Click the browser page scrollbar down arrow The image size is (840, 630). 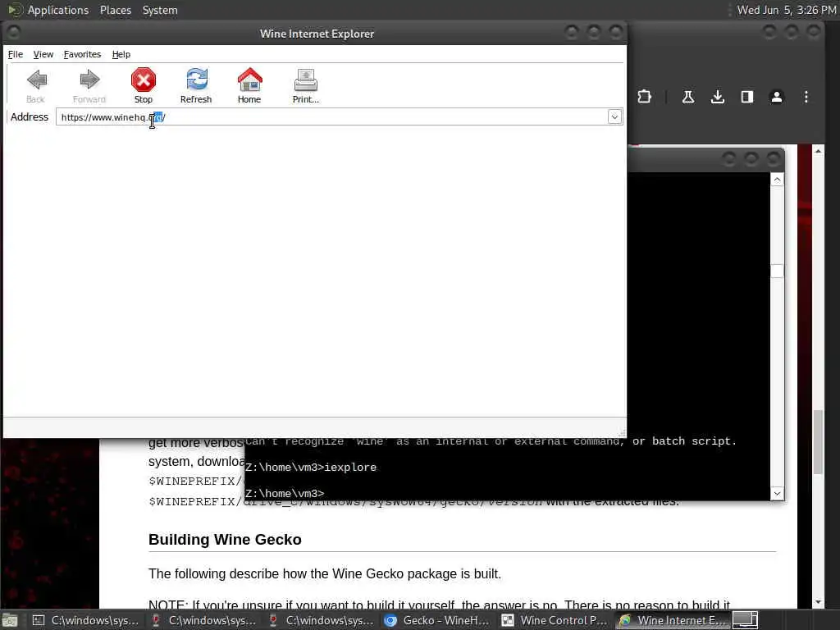click(818, 602)
